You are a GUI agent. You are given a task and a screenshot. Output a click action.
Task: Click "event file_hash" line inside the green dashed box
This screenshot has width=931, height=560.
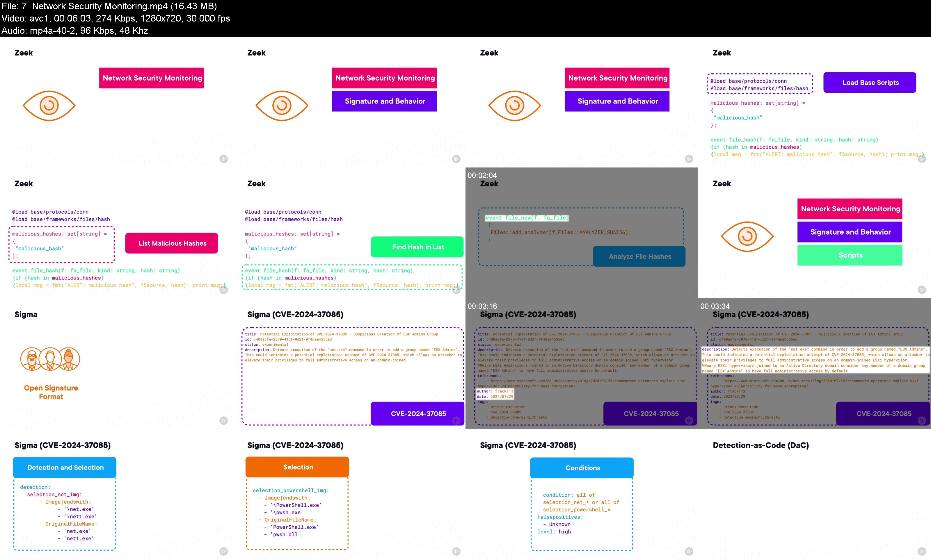pyautogui.click(x=328, y=270)
